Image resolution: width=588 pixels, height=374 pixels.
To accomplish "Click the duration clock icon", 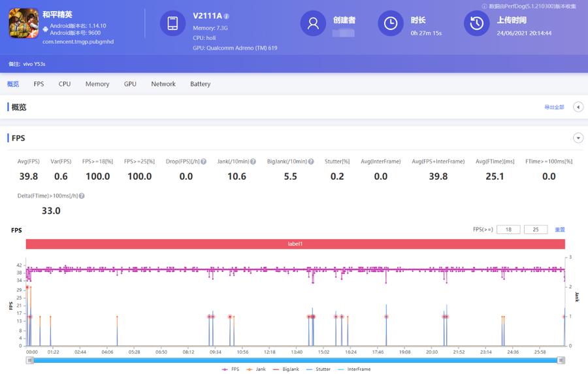I will (x=390, y=24).
